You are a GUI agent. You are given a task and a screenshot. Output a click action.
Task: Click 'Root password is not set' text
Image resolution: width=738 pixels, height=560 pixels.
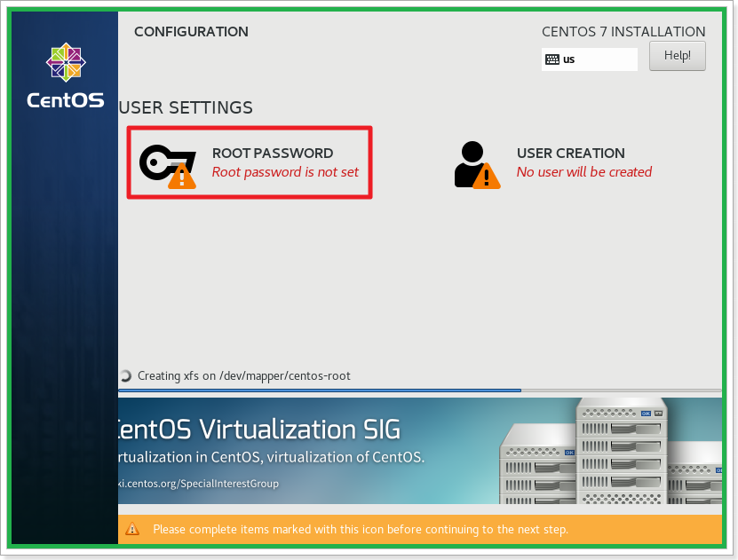[x=285, y=172]
